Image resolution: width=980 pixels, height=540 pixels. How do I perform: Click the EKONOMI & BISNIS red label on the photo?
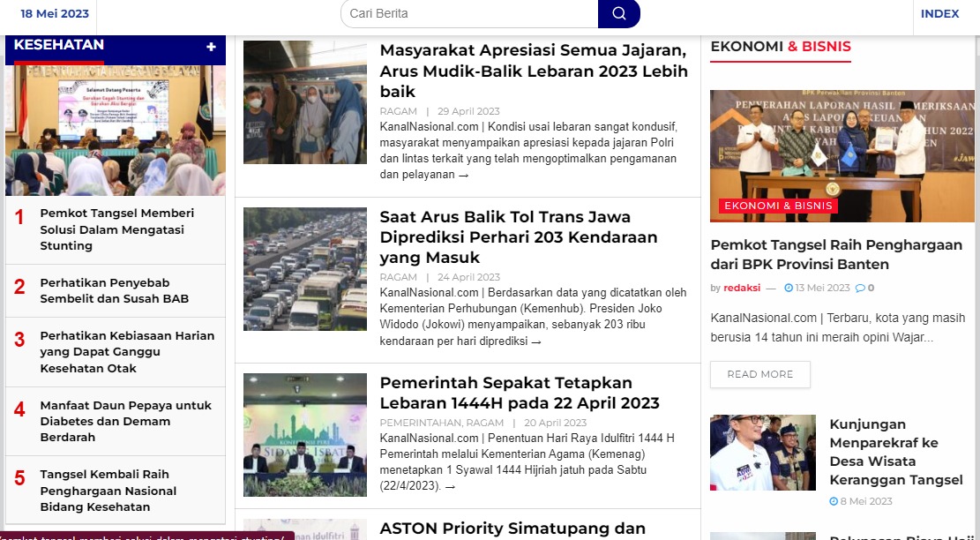[778, 206]
